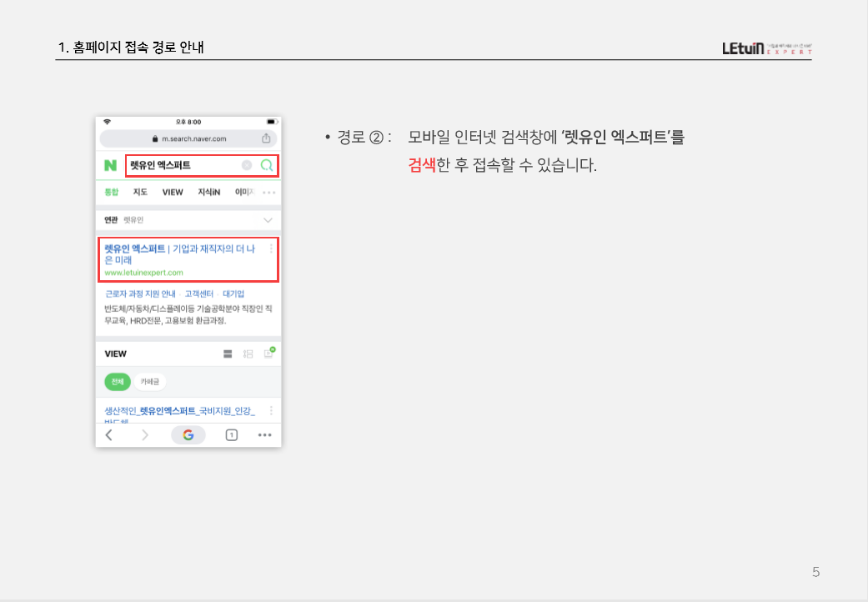Expand the 연관 related searches chevron

coord(268,220)
